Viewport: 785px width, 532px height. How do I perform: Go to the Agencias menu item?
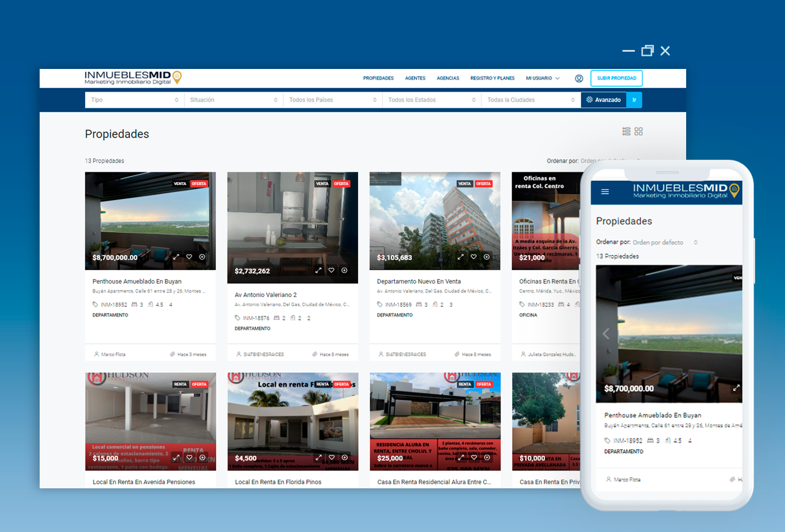(448, 78)
